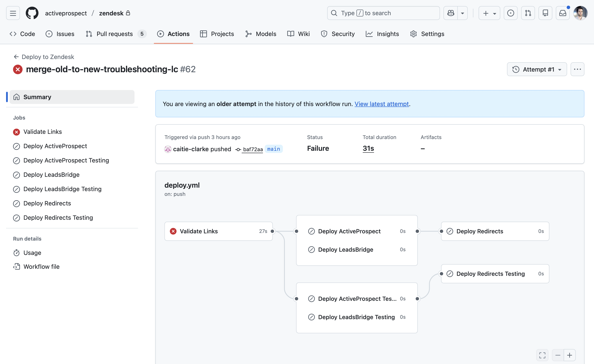Open the hamburger navigation menu
This screenshot has height=364, width=594.
13,13
